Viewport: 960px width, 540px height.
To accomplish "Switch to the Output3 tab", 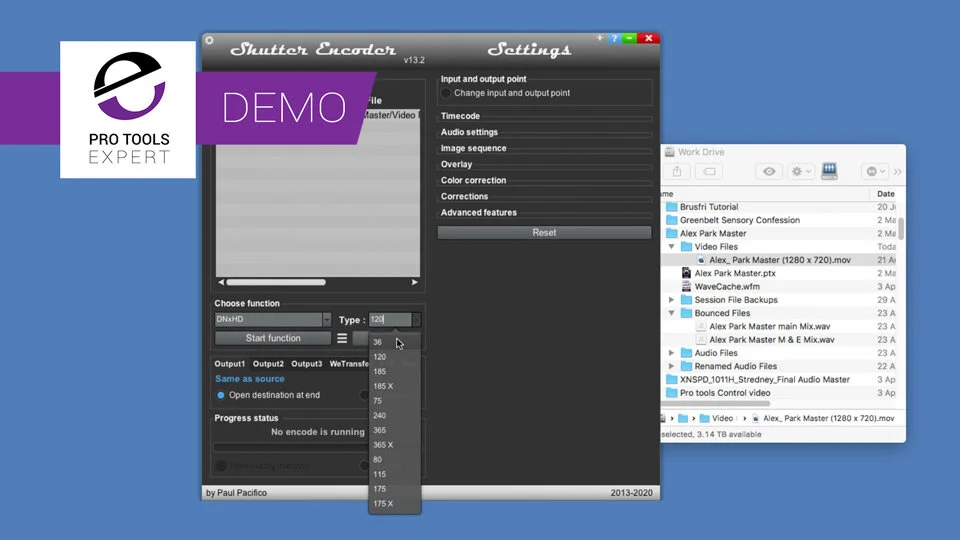I will coord(307,364).
